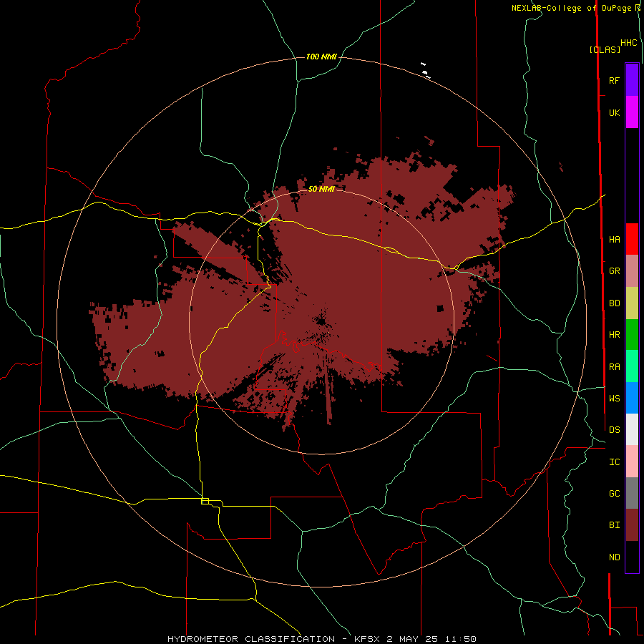This screenshot has width=644, height=644.
Task: Click the RA mint-green legend swatch
Action: coord(632,366)
